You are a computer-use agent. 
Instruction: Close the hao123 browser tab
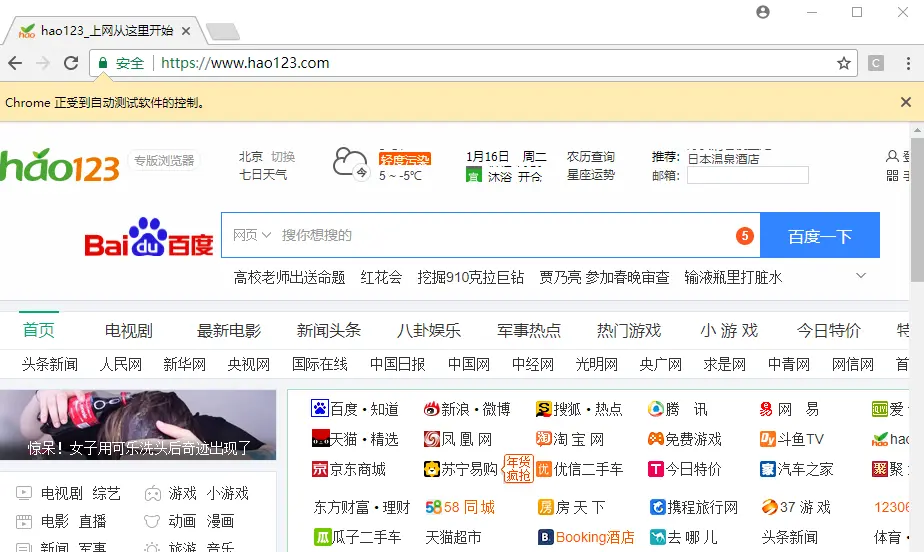(x=186, y=31)
